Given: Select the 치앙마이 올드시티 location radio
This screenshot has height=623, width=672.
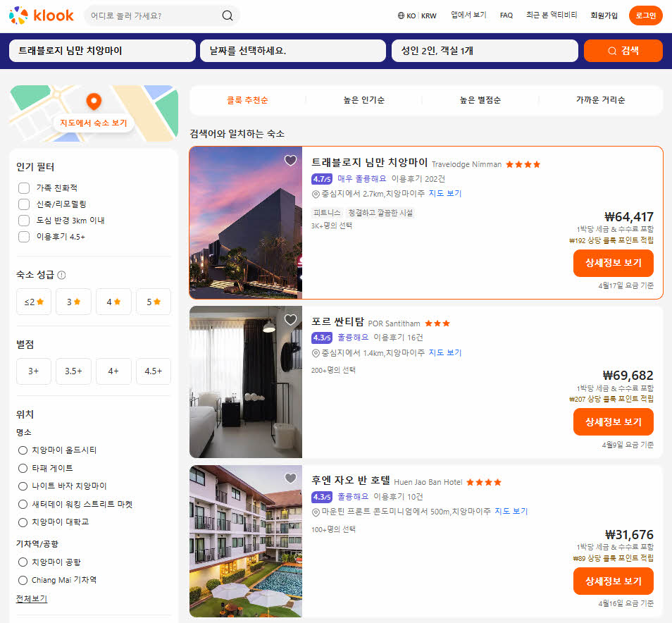Looking at the screenshot, I should pos(23,450).
